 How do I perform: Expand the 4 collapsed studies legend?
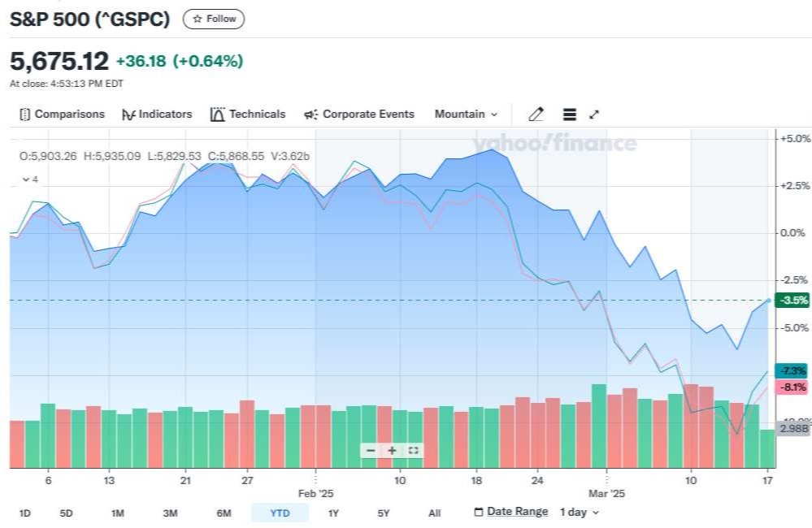(30, 179)
